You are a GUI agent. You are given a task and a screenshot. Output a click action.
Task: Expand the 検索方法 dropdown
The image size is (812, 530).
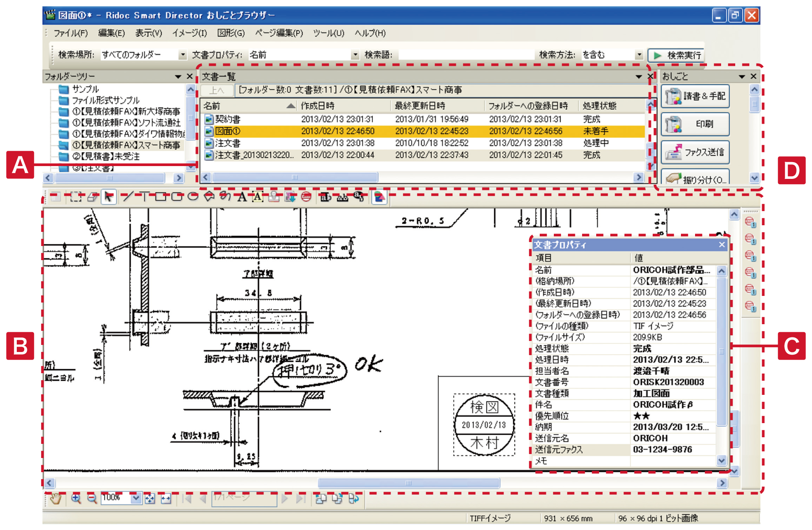point(639,55)
